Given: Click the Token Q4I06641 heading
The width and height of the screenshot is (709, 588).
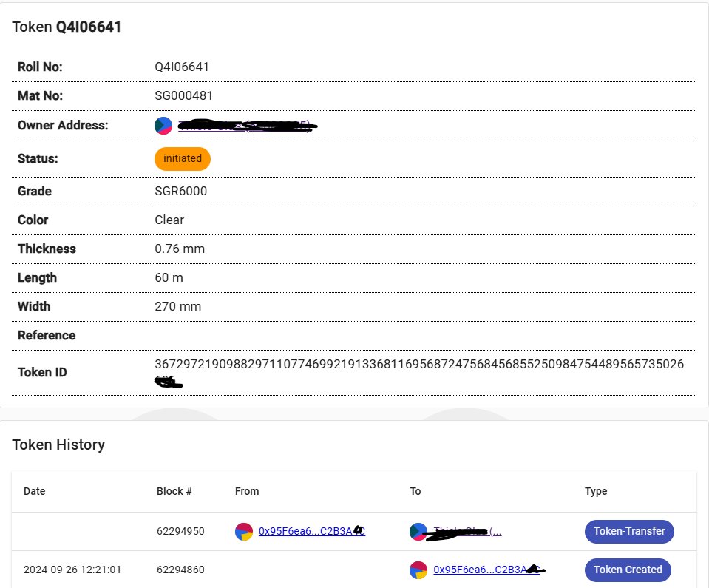Looking at the screenshot, I should tap(67, 27).
